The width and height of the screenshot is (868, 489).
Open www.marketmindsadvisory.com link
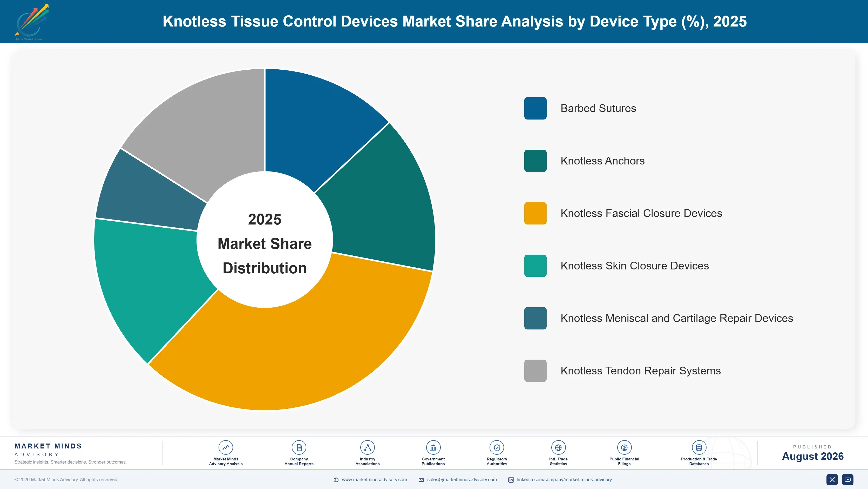(x=374, y=480)
